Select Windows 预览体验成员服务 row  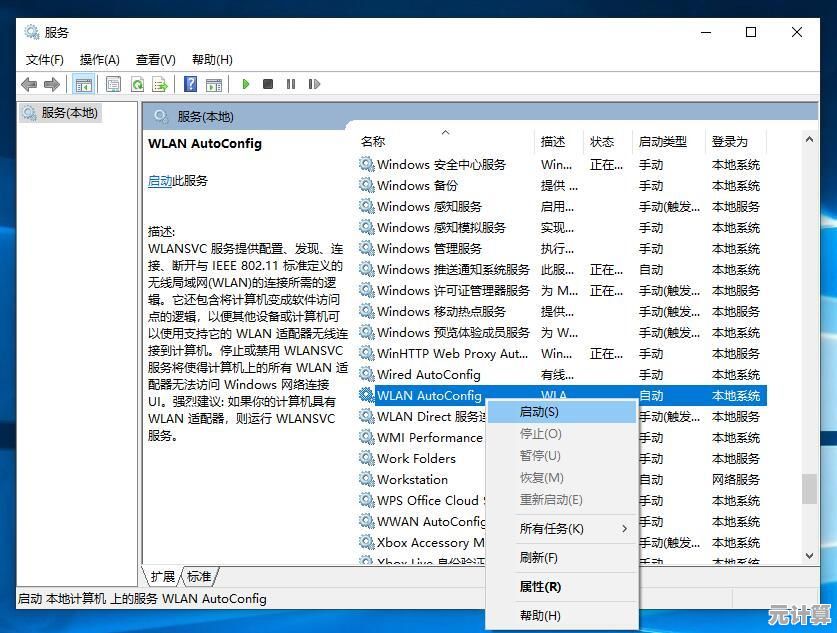(x=562, y=332)
